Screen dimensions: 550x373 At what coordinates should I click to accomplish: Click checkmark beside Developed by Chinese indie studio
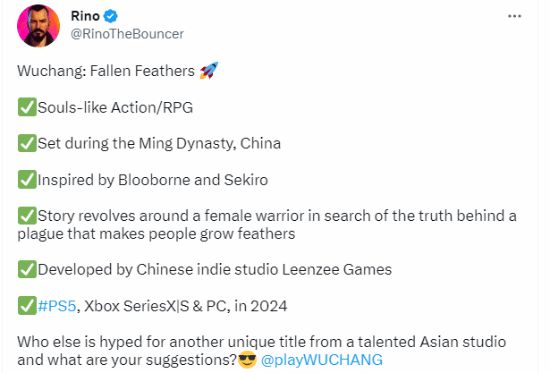pos(27,269)
